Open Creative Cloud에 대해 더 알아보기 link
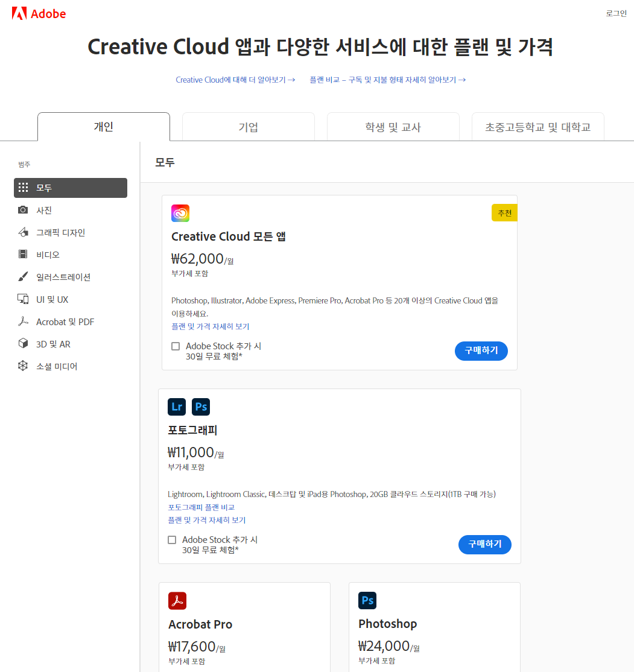Viewport: 634px width, 672px height. pos(235,80)
